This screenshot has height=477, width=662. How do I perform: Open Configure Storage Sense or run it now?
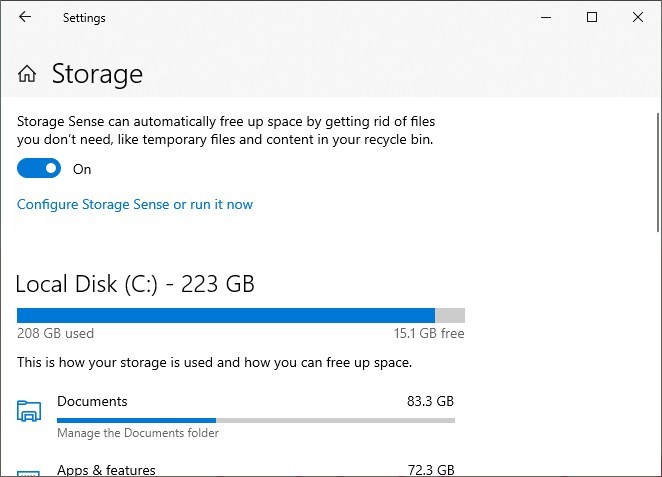coord(135,204)
